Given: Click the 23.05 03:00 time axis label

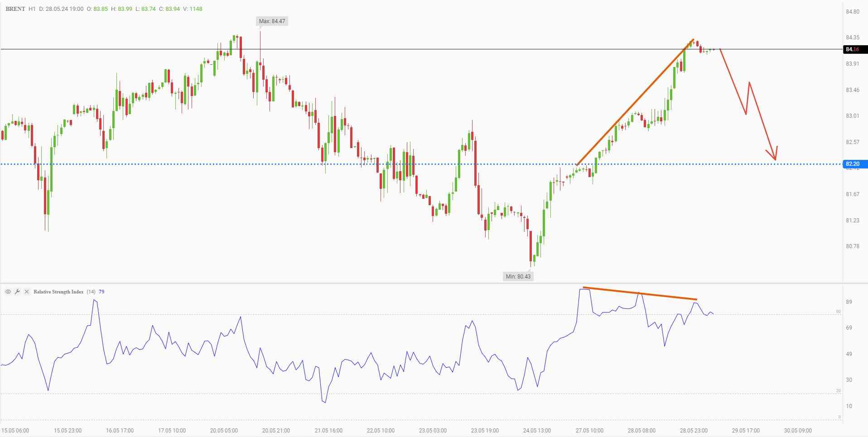Looking at the screenshot, I should (x=433, y=431).
